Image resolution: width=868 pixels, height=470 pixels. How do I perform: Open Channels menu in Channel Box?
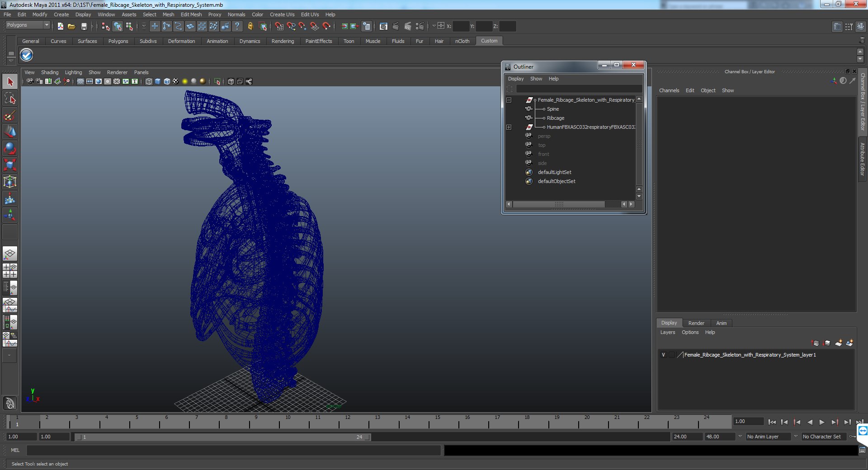(669, 90)
